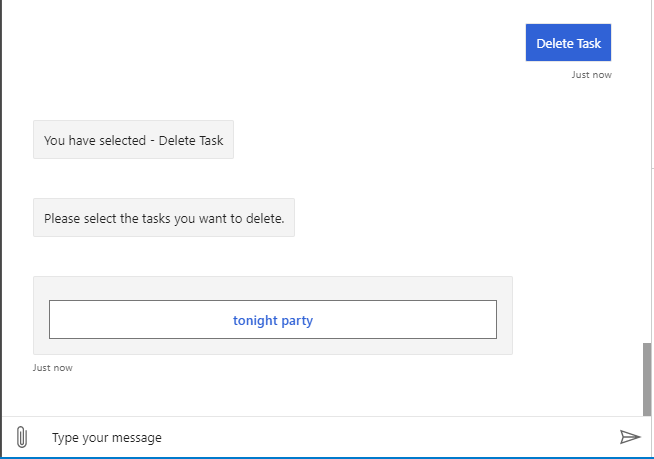Viewport: 654px width, 459px height.
Task: Select the 'tonight party' task button
Action: tap(273, 320)
